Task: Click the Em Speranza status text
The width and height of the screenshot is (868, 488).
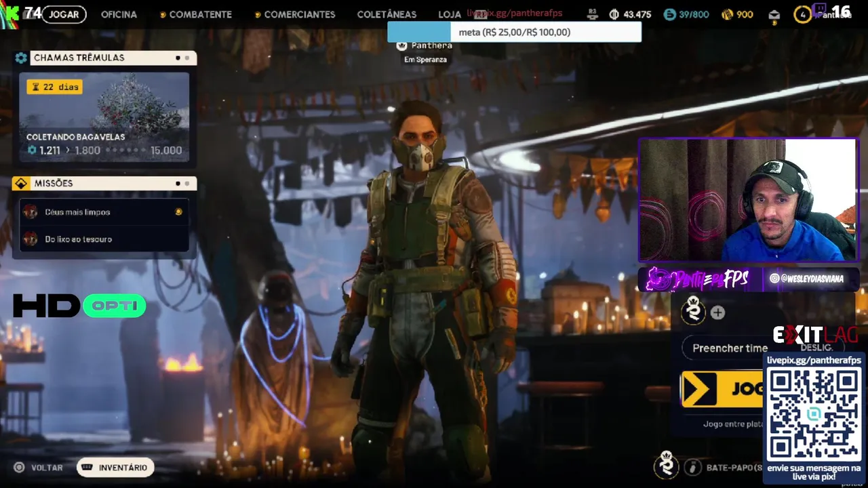Action: [x=425, y=60]
